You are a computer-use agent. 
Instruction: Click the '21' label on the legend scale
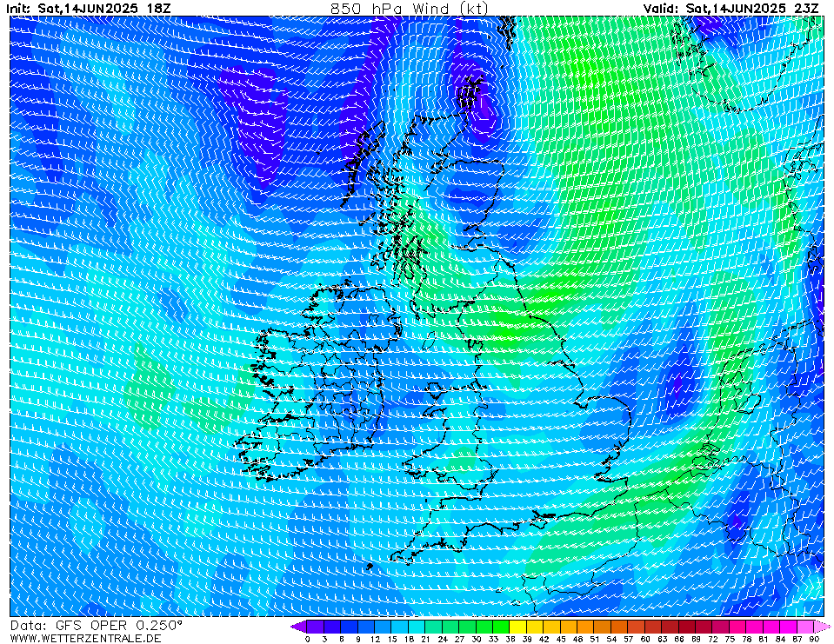(425, 639)
